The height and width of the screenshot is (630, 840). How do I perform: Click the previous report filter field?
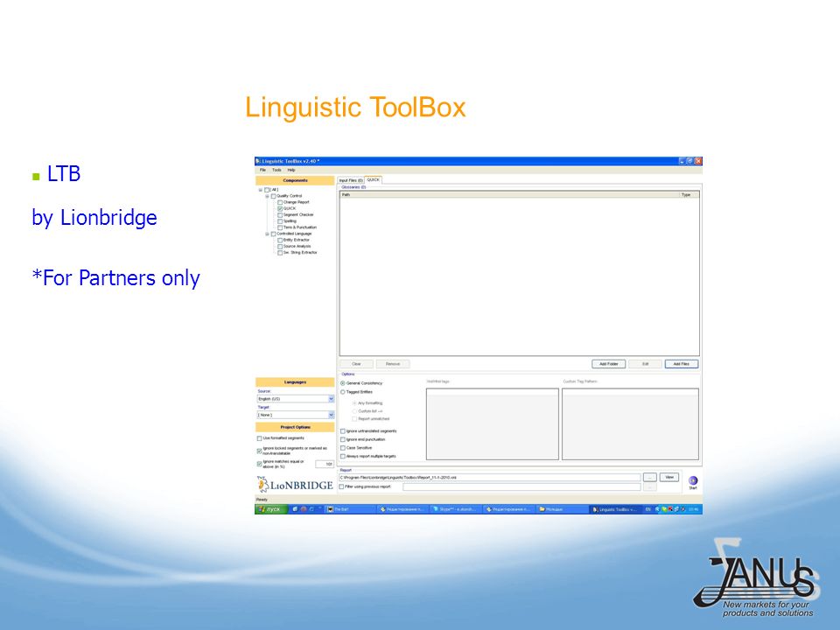(521, 487)
